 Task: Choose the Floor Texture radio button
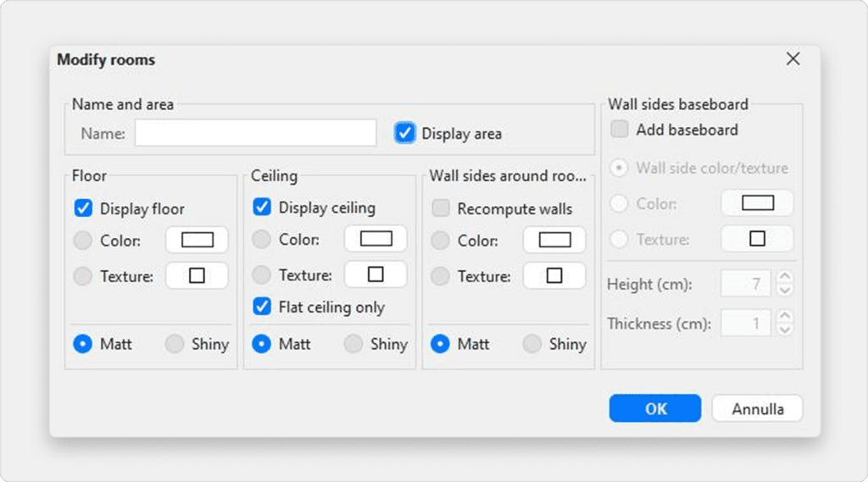[83, 276]
